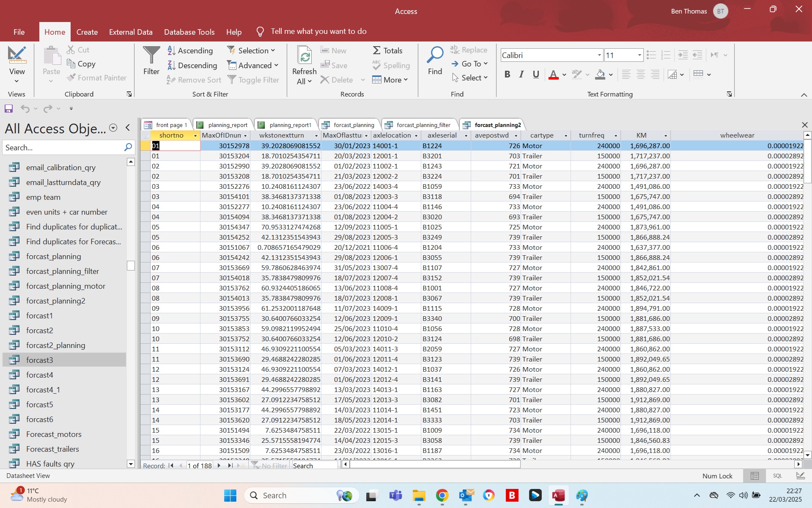Click the next record navigation button

[219, 465]
